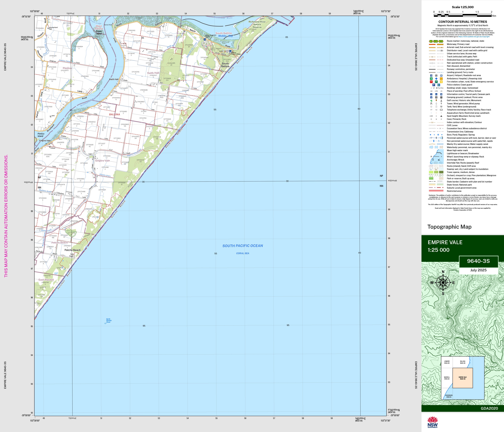Image resolution: width=504 pixels, height=432 pixels.
Task: Click the Anchorage anchor symbol
Action: pos(433,160)
